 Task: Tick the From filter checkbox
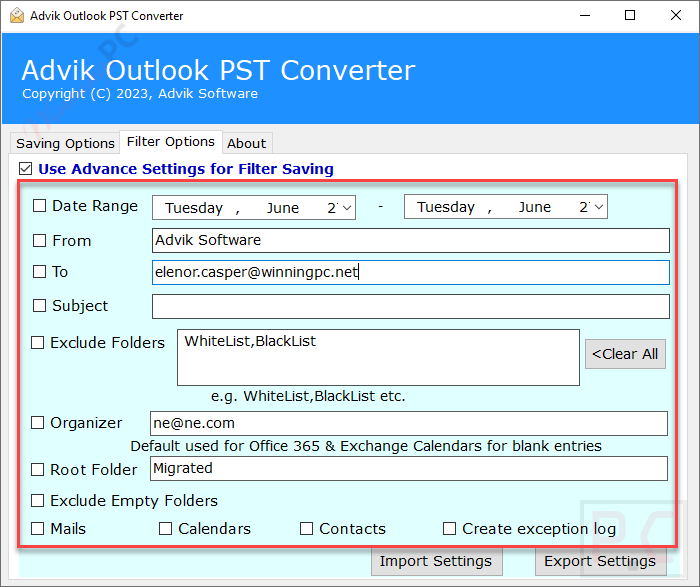[39, 241]
